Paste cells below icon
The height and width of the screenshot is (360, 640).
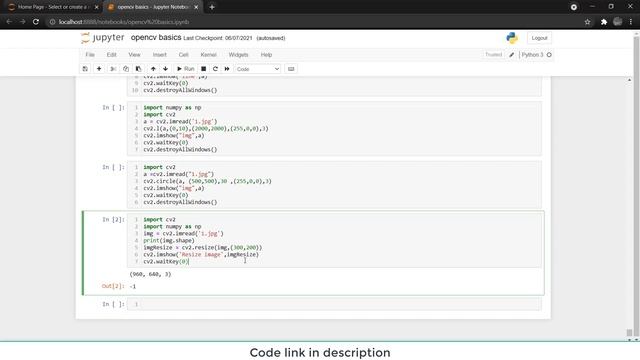coord(138,69)
